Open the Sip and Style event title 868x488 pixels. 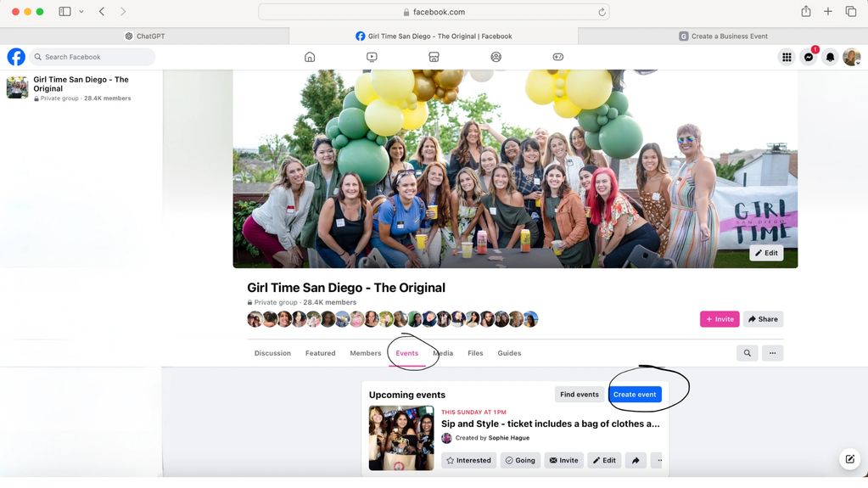click(551, 423)
